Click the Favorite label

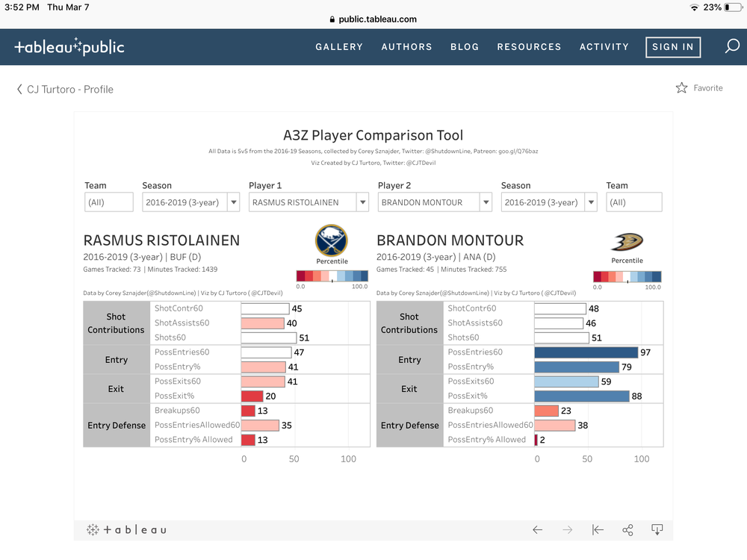[x=708, y=87]
